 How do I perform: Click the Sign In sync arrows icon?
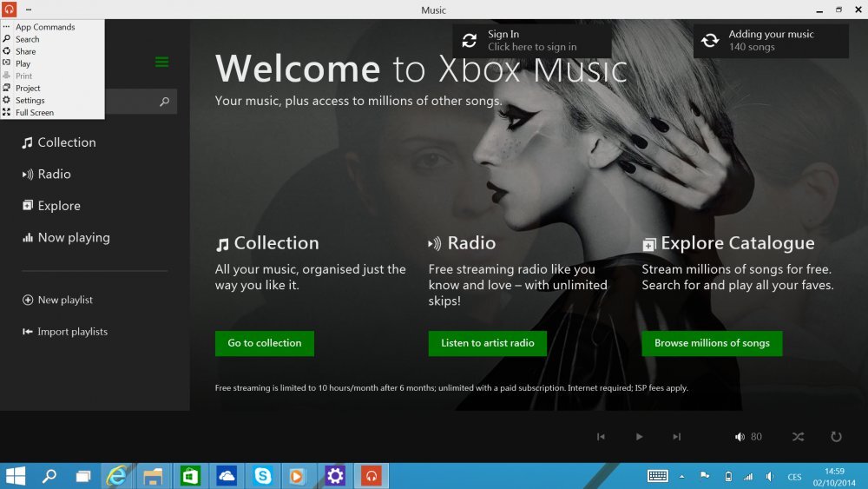coord(470,41)
